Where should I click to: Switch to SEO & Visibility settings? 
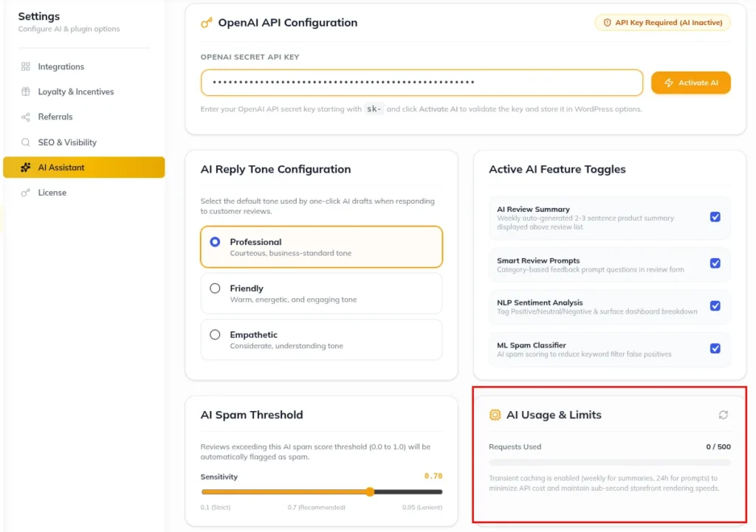tap(84, 142)
